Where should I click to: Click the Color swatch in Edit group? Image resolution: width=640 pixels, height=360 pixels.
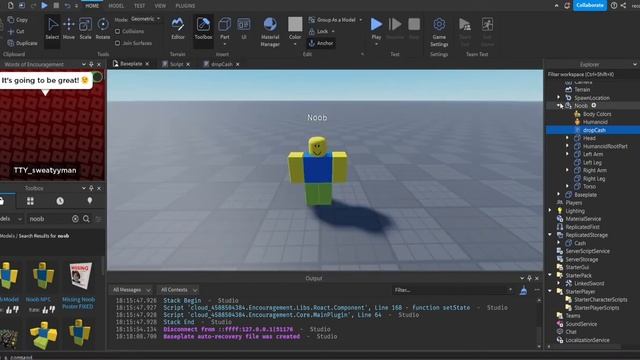pyautogui.click(x=295, y=24)
